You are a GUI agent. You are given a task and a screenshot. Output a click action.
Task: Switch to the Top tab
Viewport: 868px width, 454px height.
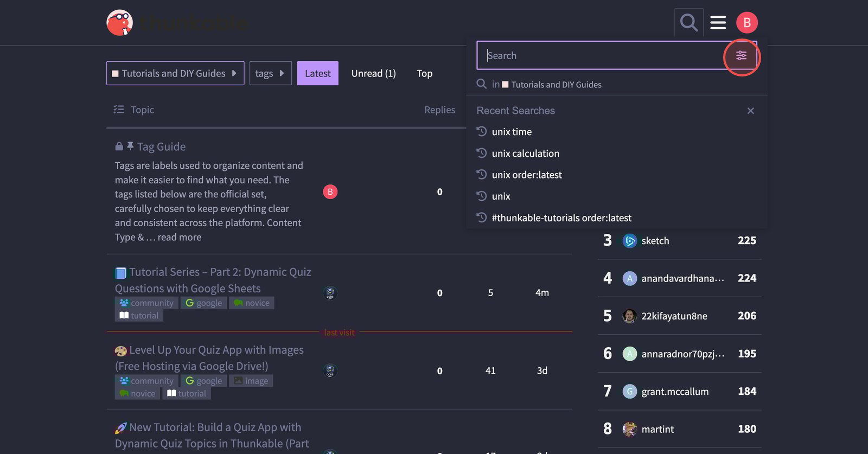[424, 73]
